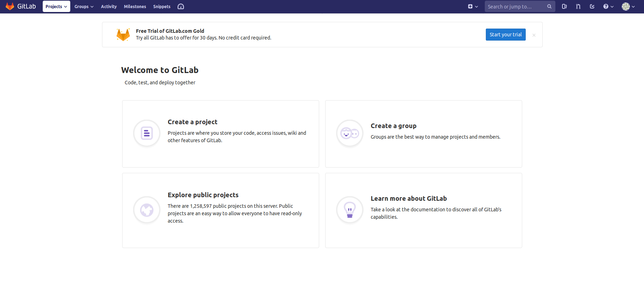
Task: Open the new item plus dropdown
Action: click(473, 6)
